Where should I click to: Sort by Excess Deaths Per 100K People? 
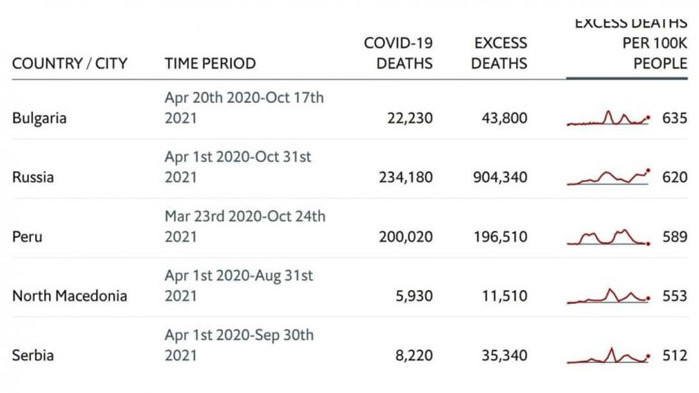click(631, 43)
